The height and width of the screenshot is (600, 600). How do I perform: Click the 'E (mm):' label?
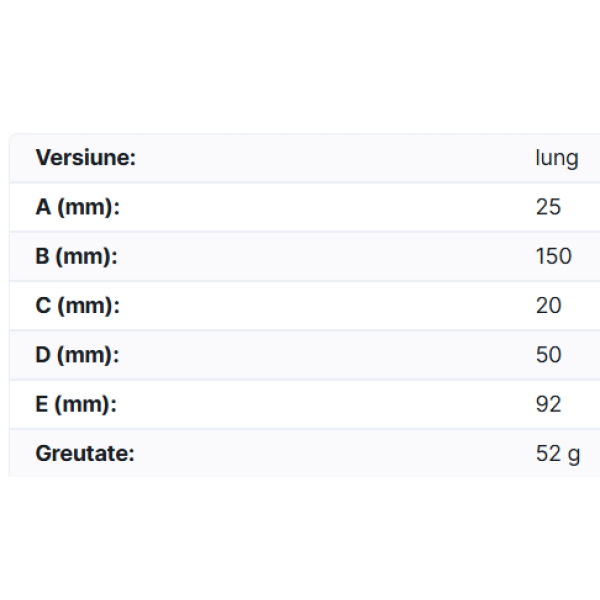coord(76,404)
